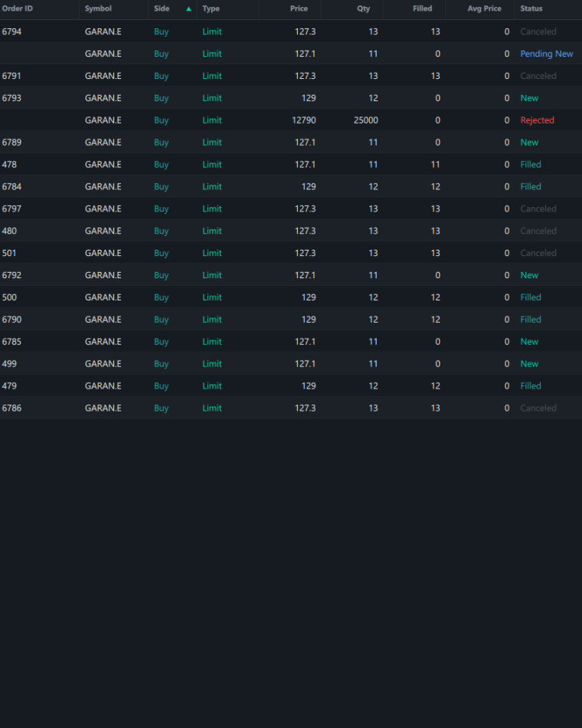Click order ID 501
This screenshot has width=582, height=728.
click(x=9, y=253)
